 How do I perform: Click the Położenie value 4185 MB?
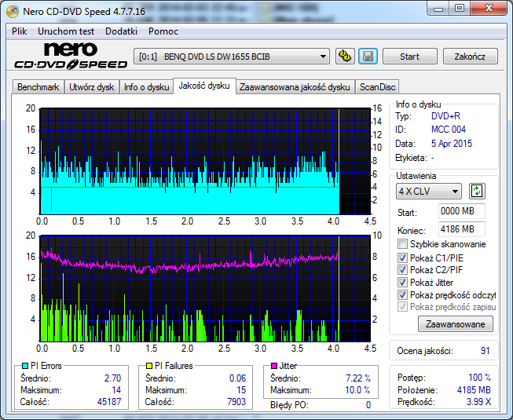click(474, 390)
